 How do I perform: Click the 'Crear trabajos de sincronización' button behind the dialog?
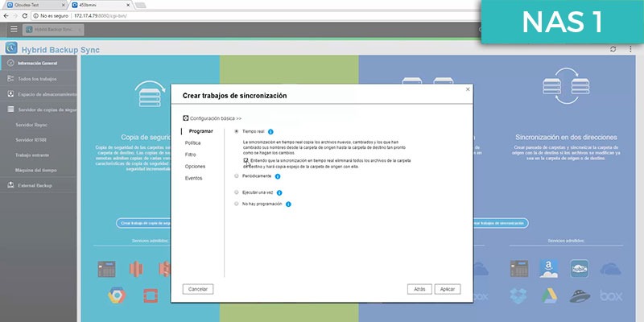tap(500, 223)
